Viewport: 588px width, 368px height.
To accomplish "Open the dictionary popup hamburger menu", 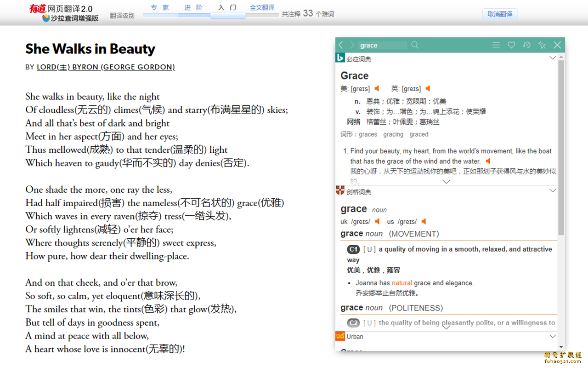I will pos(496,45).
